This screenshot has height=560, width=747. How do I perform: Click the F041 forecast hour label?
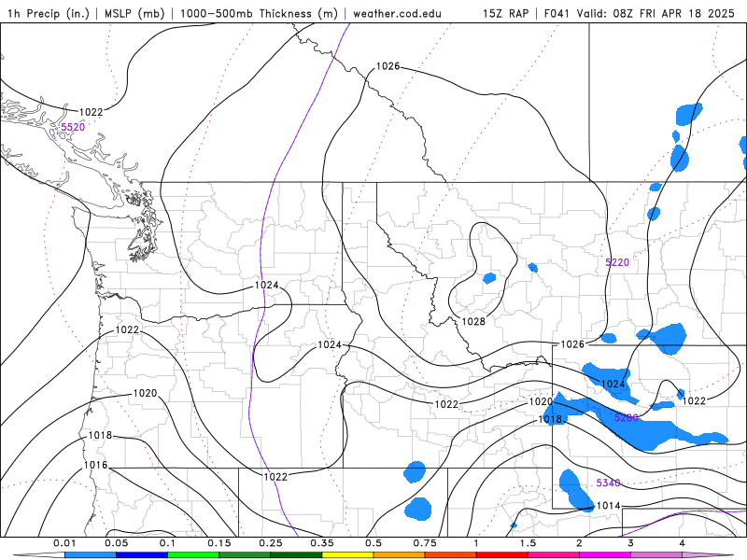(557, 13)
